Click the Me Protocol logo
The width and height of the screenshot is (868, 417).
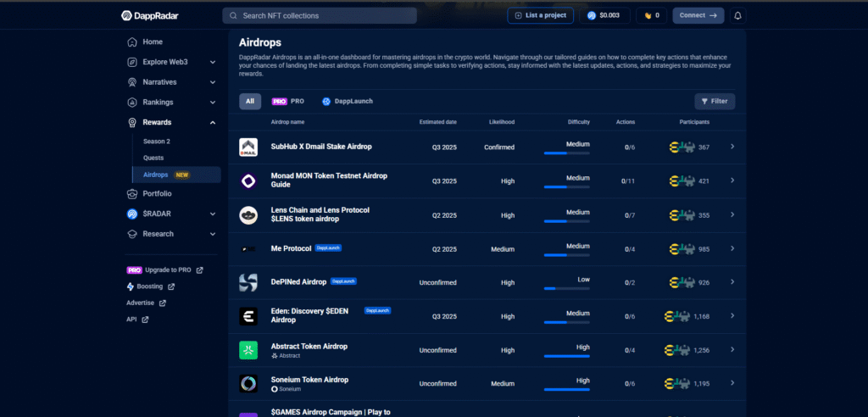click(x=248, y=249)
